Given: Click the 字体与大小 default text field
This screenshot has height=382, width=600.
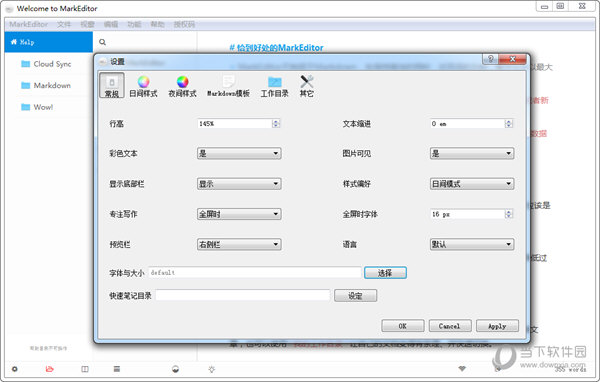Looking at the screenshot, I should pos(254,273).
